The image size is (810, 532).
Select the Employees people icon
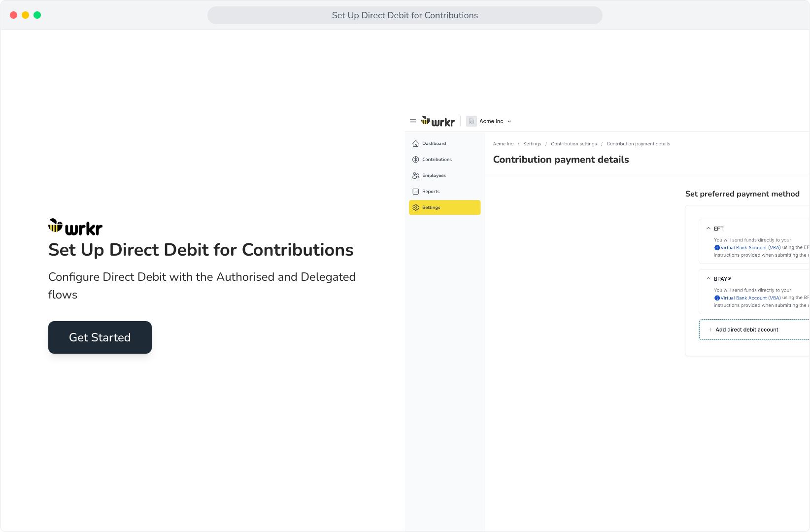click(x=416, y=175)
